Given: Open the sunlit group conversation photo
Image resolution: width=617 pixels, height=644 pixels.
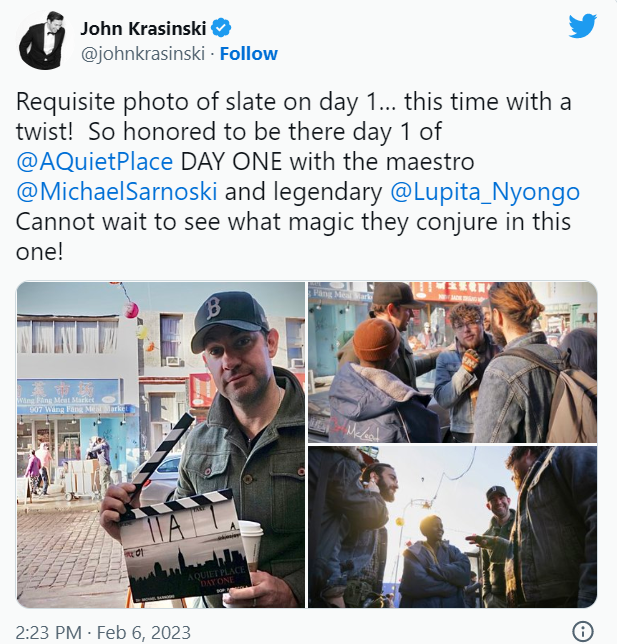Looking at the screenshot, I should [x=453, y=527].
